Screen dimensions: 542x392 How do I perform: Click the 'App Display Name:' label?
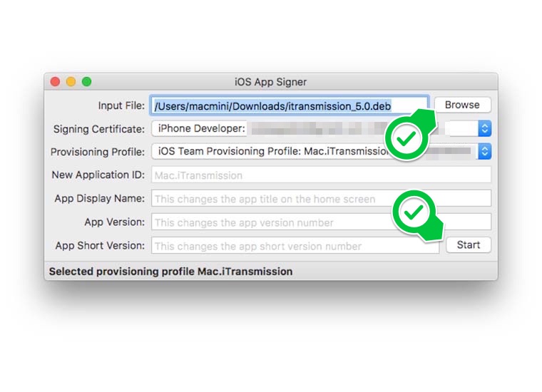100,199
